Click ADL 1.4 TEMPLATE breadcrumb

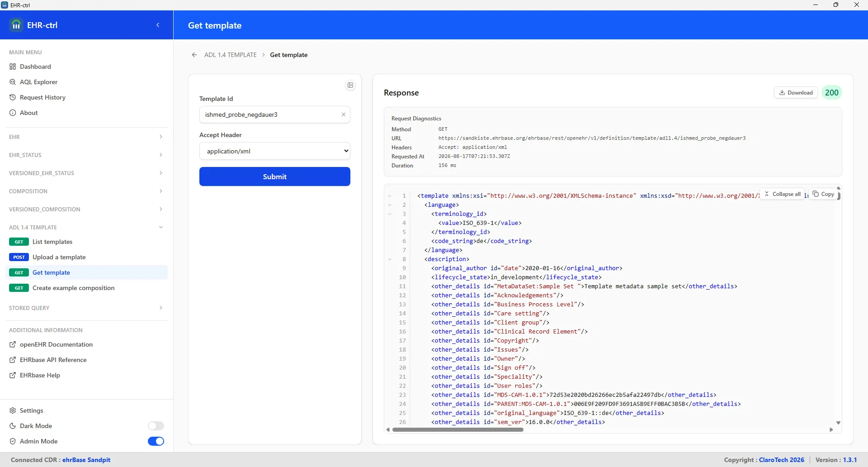(x=231, y=55)
